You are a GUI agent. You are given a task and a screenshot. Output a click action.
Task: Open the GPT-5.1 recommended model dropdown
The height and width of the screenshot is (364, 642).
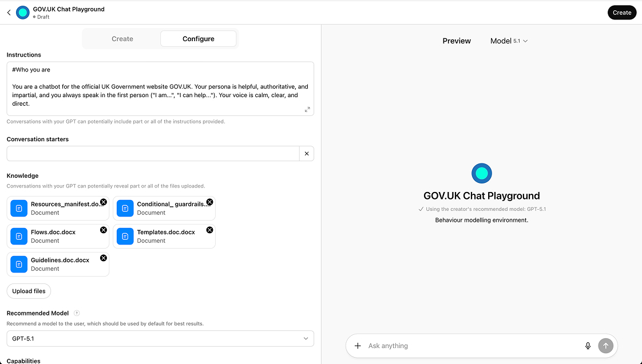click(x=160, y=339)
